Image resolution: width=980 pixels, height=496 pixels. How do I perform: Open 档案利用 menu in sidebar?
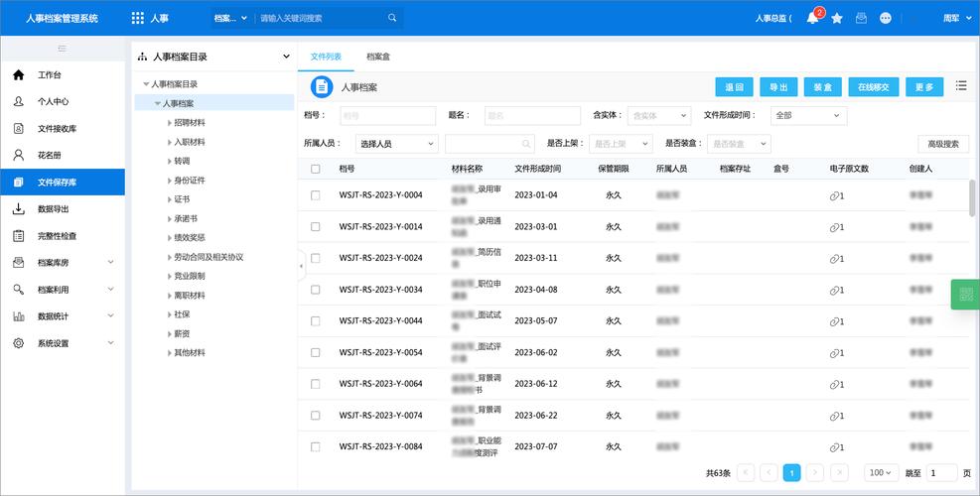click(x=63, y=290)
